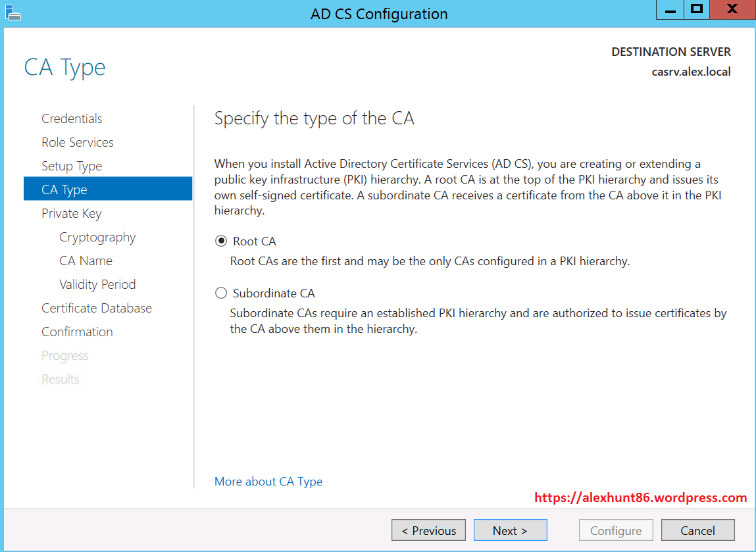Select the Root CA radio button
The height and width of the screenshot is (552, 756).
click(x=221, y=241)
